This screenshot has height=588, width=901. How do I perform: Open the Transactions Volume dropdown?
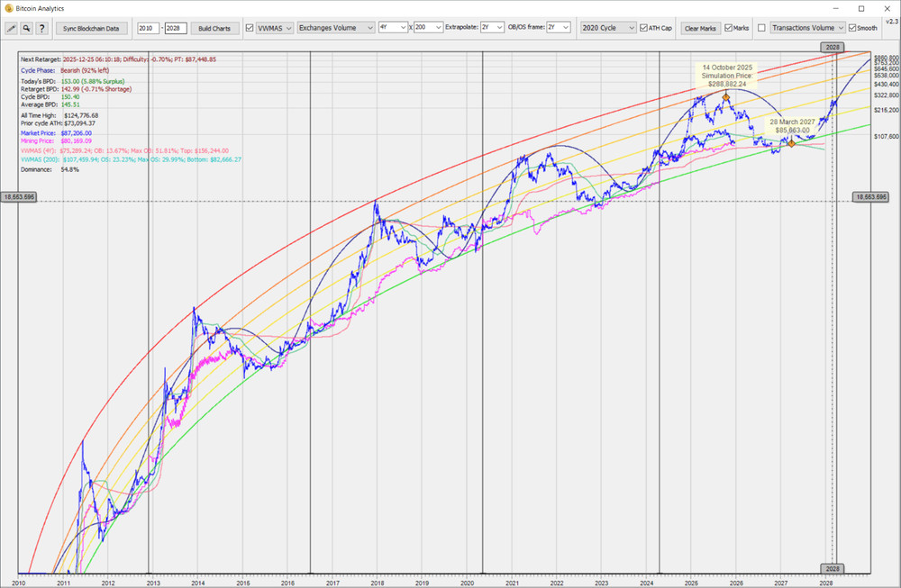point(808,28)
